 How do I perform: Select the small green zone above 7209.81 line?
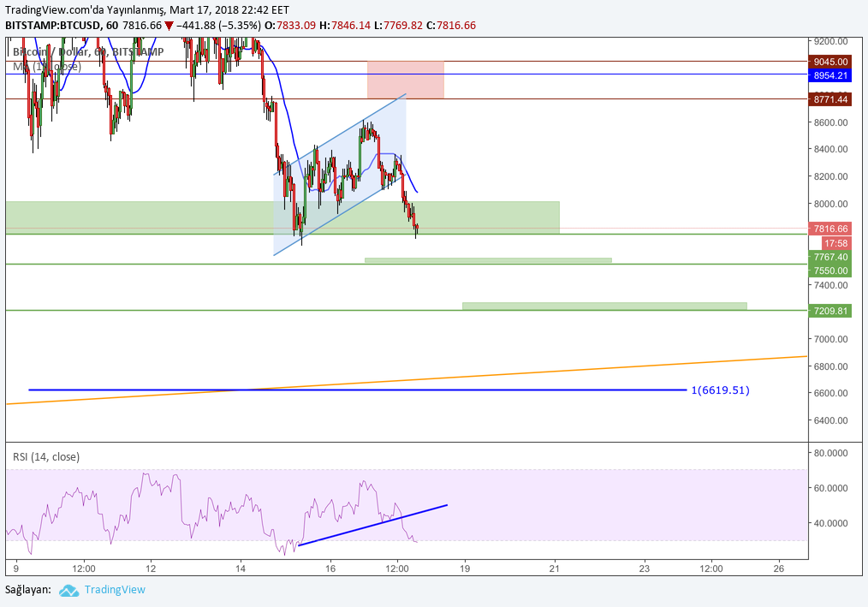604,306
